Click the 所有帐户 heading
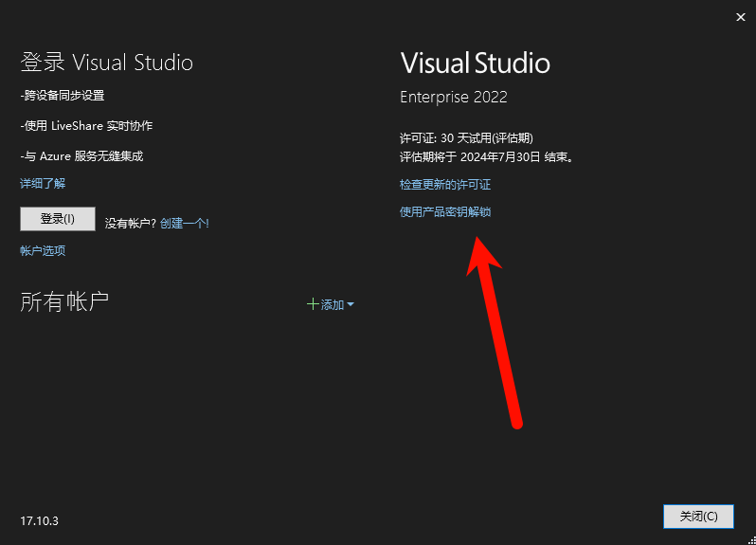Viewport: 756px width, 545px height. tap(64, 302)
